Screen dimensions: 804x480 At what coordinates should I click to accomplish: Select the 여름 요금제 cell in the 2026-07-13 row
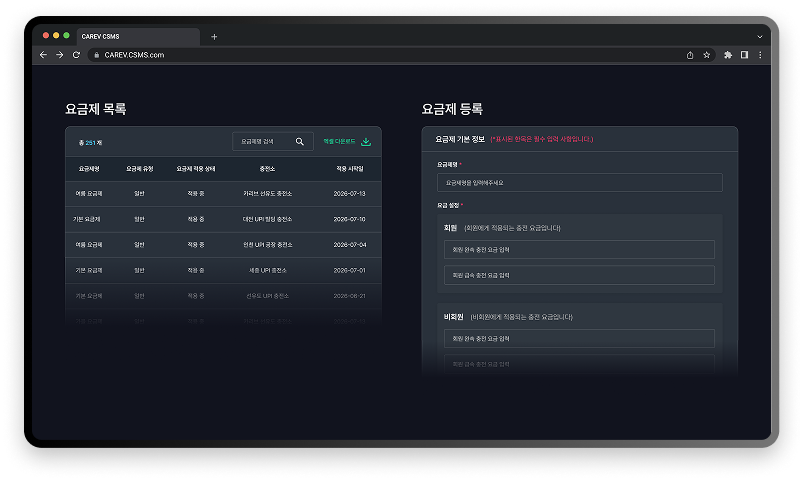[x=89, y=194]
